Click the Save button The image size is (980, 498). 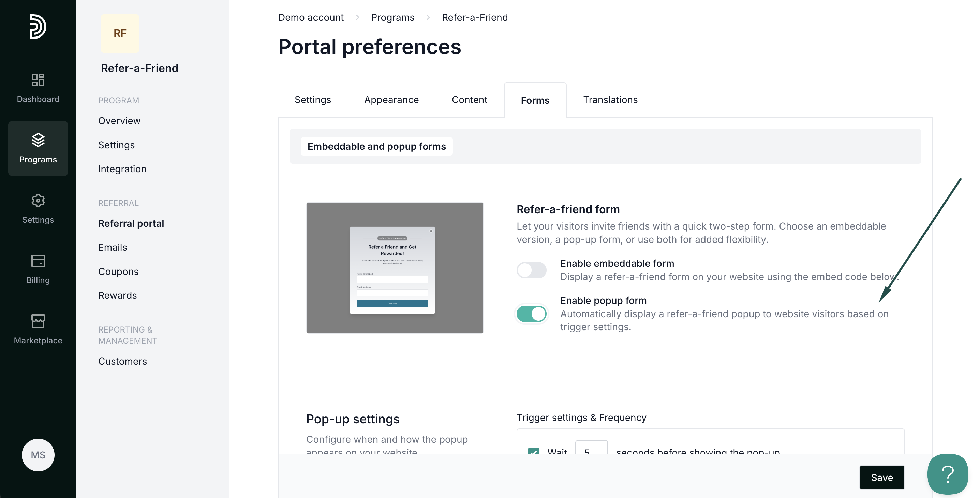881,478
